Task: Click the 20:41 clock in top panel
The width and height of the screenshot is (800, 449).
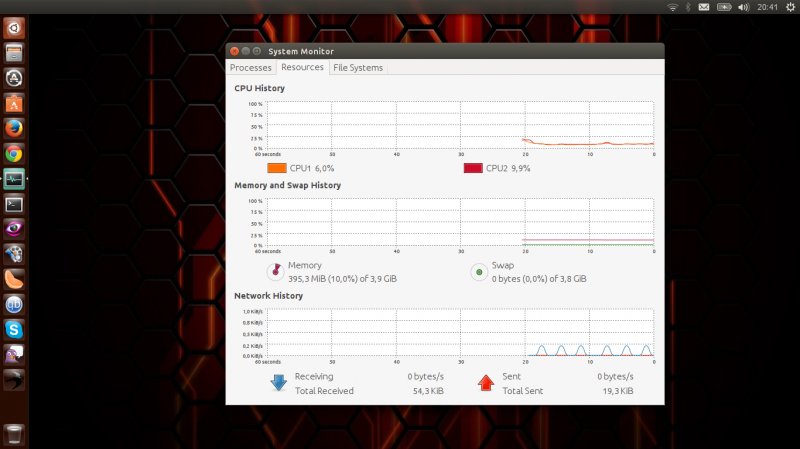Action: click(x=766, y=7)
